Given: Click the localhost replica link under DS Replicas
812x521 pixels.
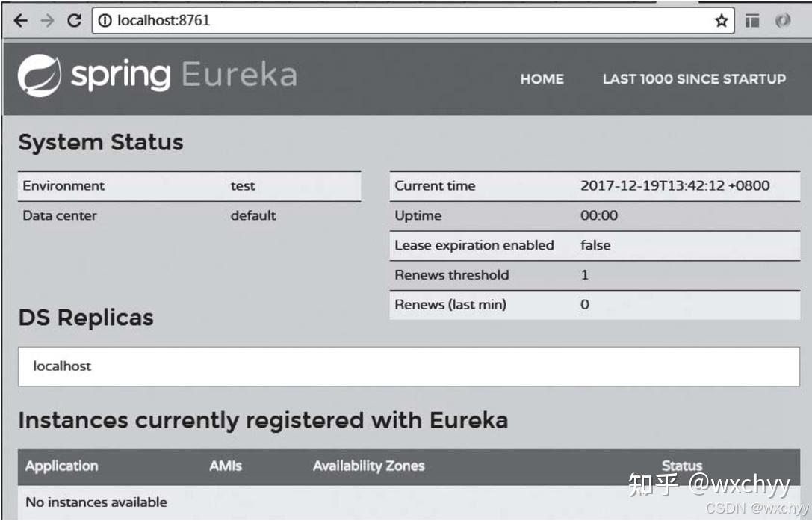Looking at the screenshot, I should point(61,366).
